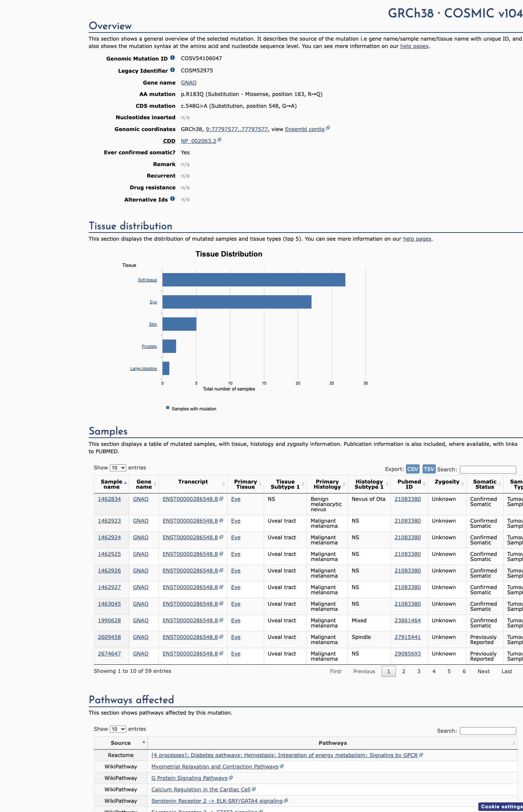Export samples table as CSV
523x812 pixels.
point(413,469)
